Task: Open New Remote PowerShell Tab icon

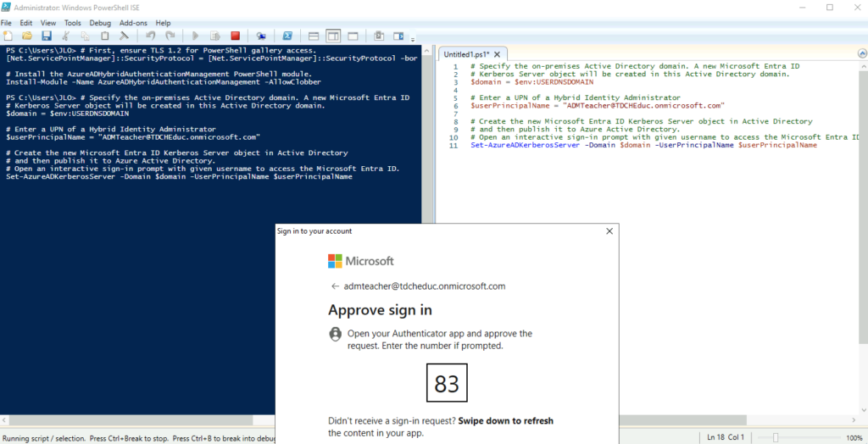Action: 261,36
